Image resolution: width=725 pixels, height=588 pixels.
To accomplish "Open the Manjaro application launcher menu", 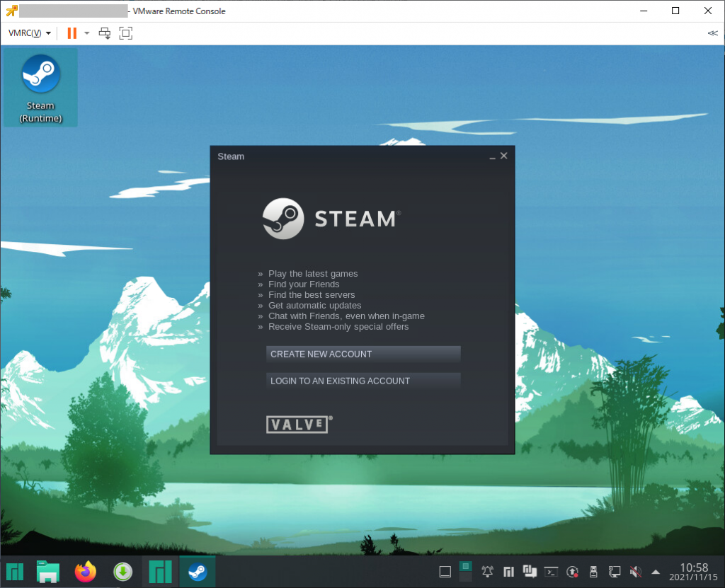I will point(15,572).
